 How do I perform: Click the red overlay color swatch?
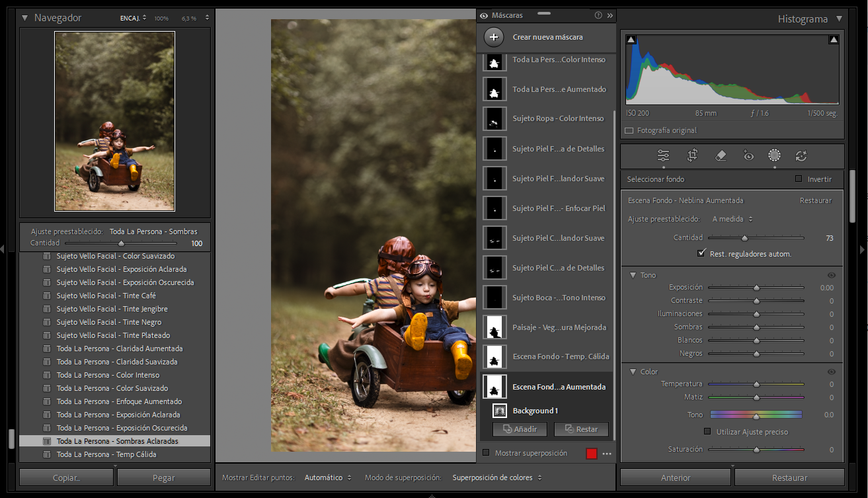pyautogui.click(x=591, y=454)
